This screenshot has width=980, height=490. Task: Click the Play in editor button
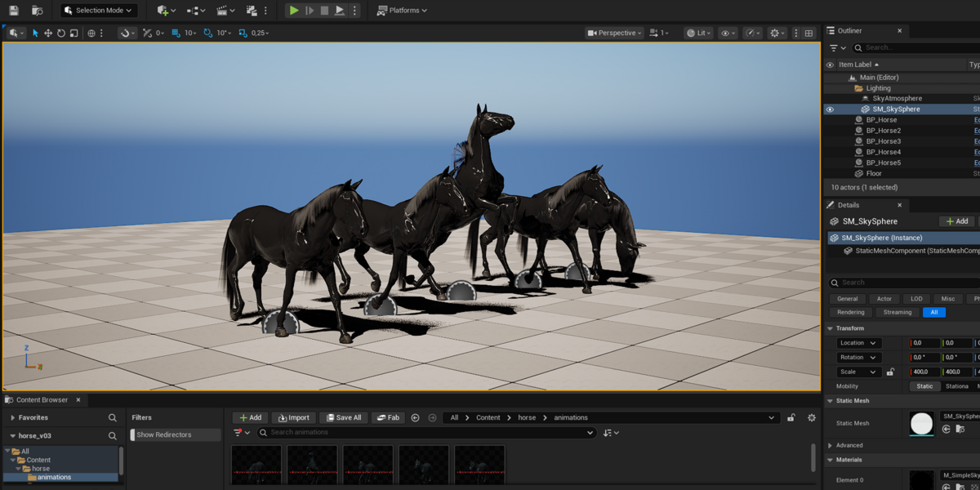click(x=294, y=11)
